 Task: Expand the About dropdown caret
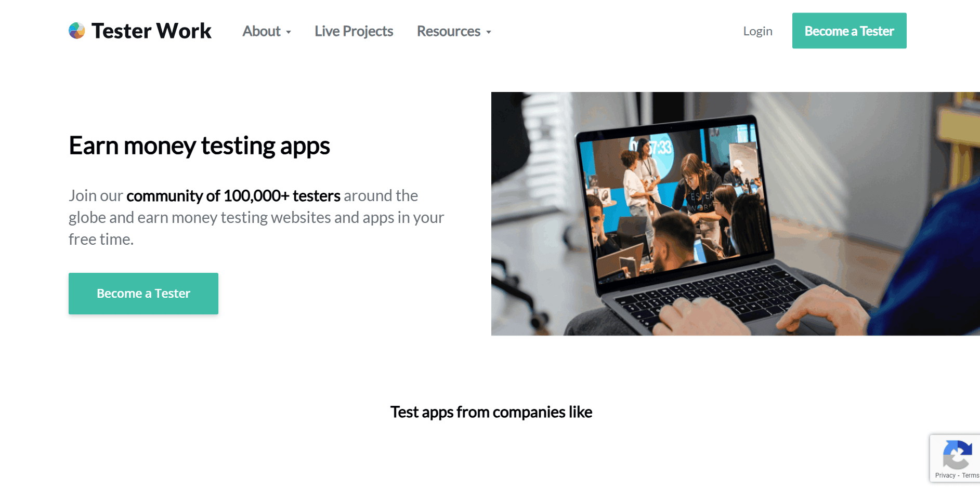click(x=289, y=32)
